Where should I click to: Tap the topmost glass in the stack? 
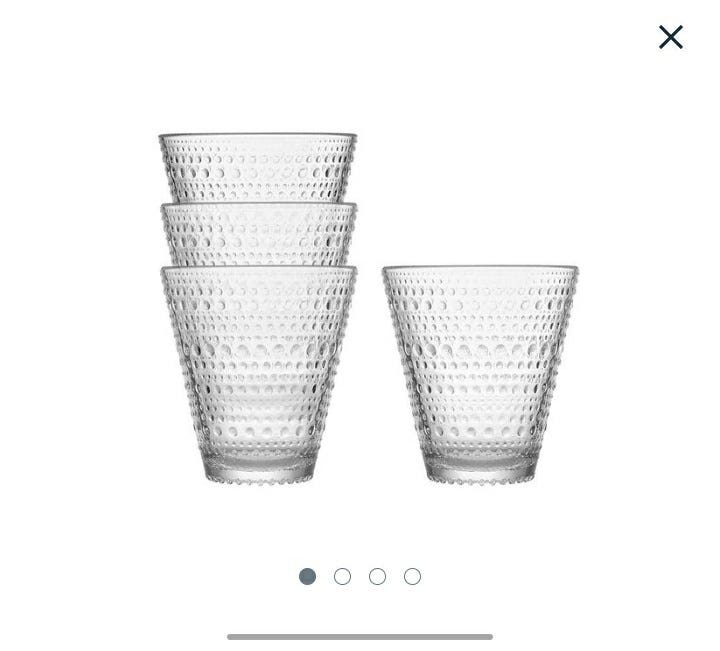[x=258, y=168]
